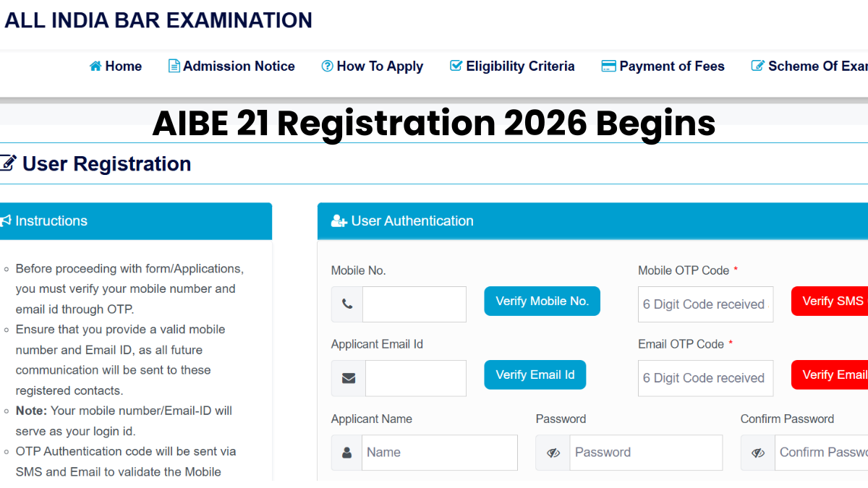Click the phone icon beside Mobile No. input
This screenshot has width=868, height=488.
tap(346, 304)
